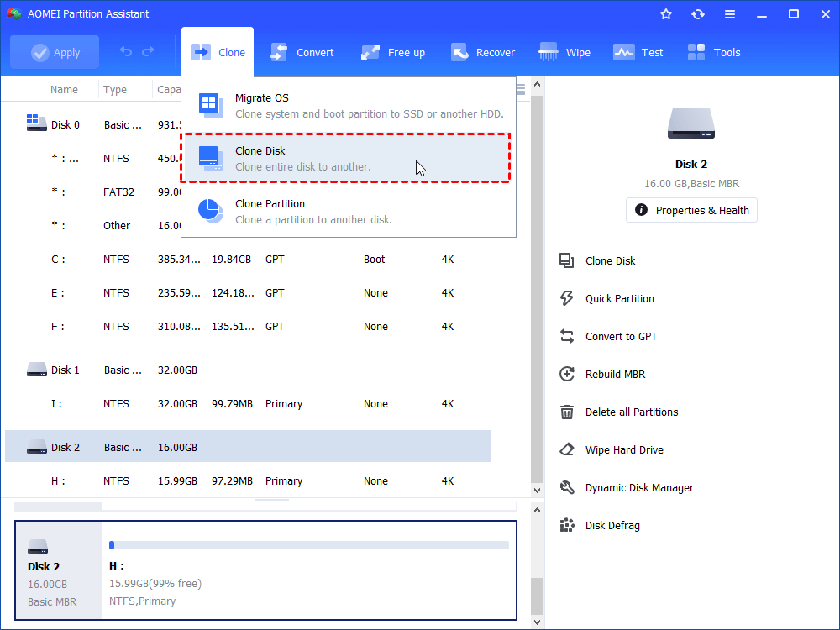Open Properties & Health for Disk 2
The image size is (840, 630).
[x=691, y=210]
